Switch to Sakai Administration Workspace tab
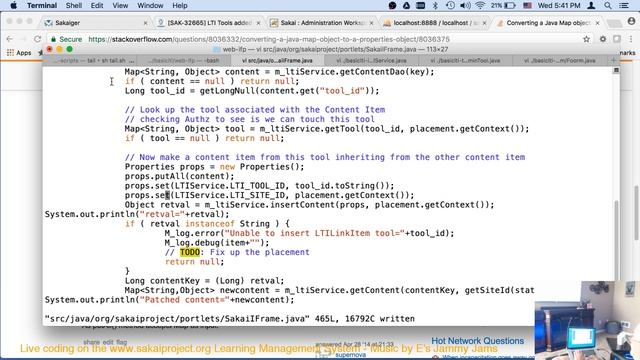Viewport: 640px width, 360px height. click(x=322, y=23)
